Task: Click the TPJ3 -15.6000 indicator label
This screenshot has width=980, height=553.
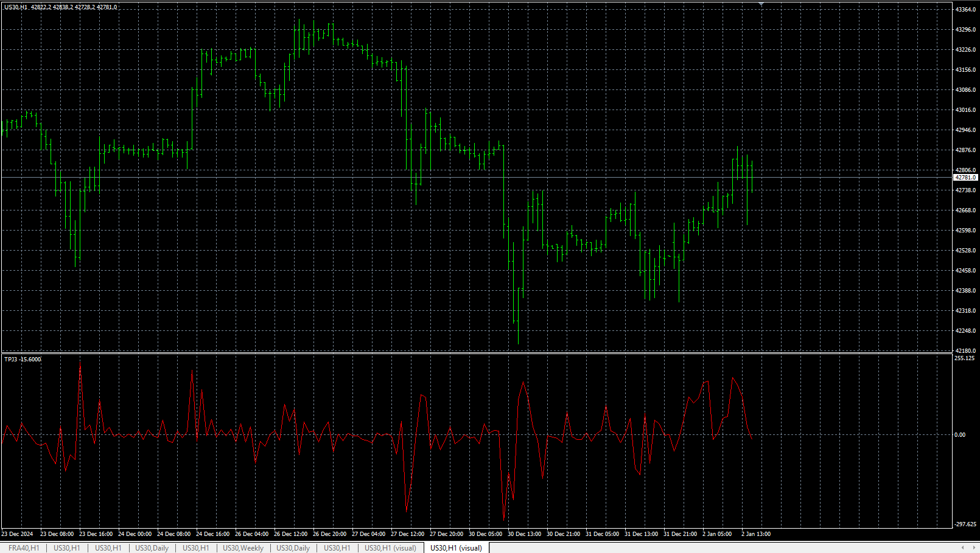Action: coord(23,360)
